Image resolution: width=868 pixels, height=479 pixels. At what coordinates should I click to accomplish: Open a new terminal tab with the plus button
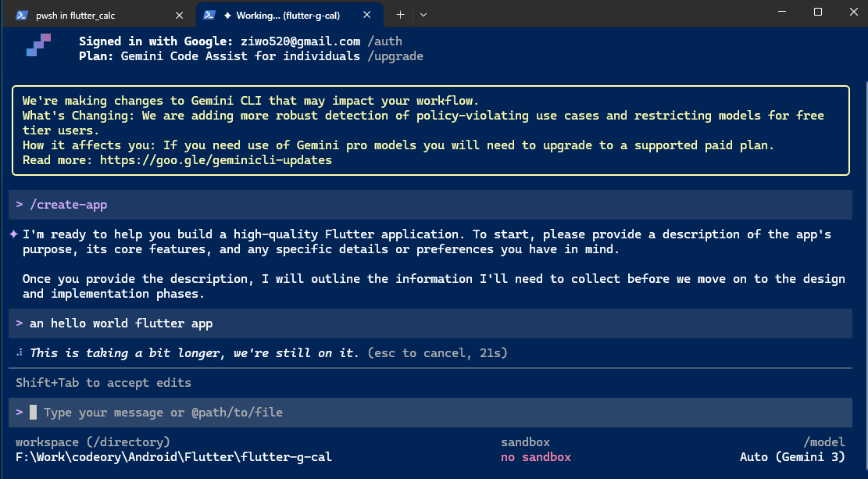pos(400,14)
